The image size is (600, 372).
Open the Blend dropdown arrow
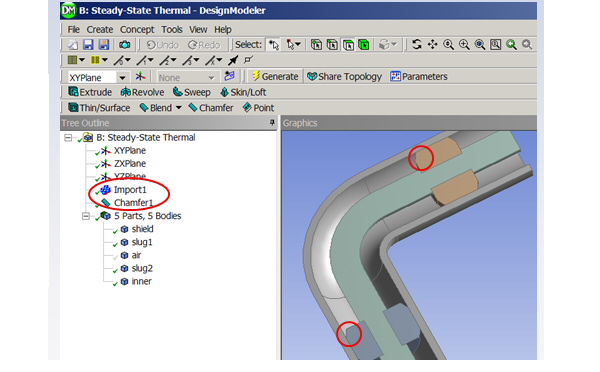click(178, 108)
